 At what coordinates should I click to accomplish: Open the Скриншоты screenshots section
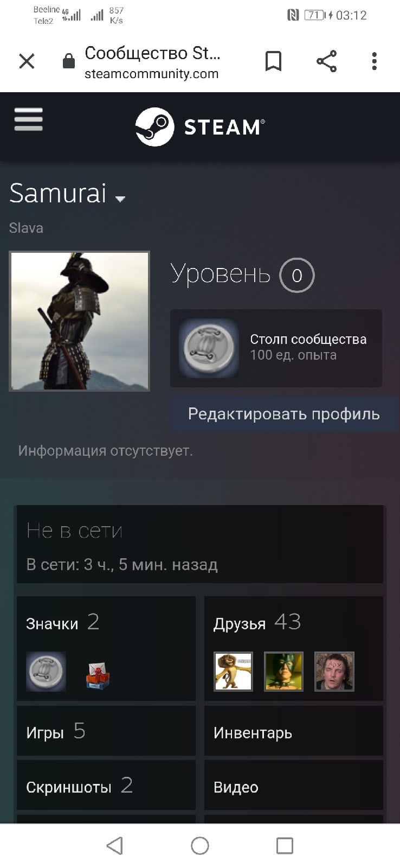(x=106, y=785)
